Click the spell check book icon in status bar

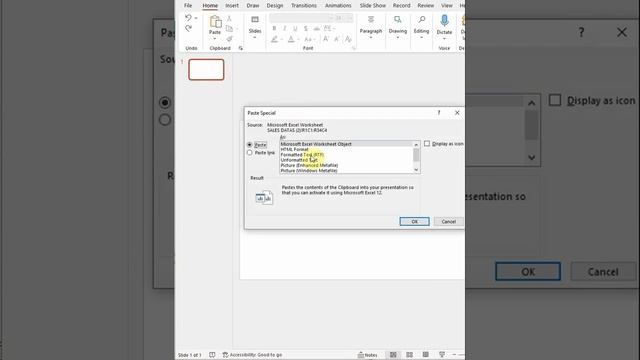point(212,355)
